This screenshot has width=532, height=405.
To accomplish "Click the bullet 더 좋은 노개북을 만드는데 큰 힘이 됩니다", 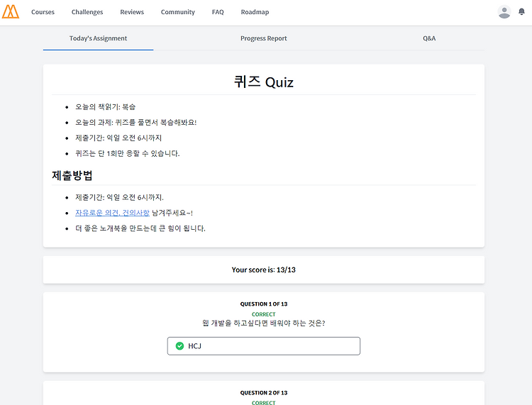I will pos(140,228).
